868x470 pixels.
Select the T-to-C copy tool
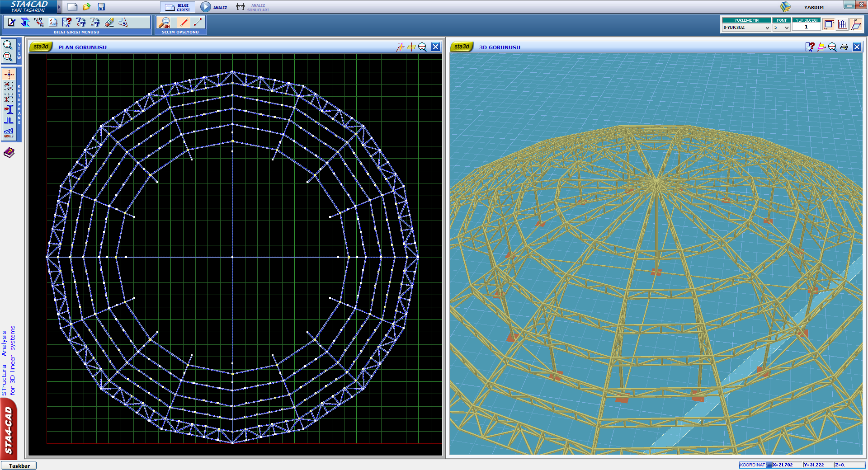tap(81, 22)
